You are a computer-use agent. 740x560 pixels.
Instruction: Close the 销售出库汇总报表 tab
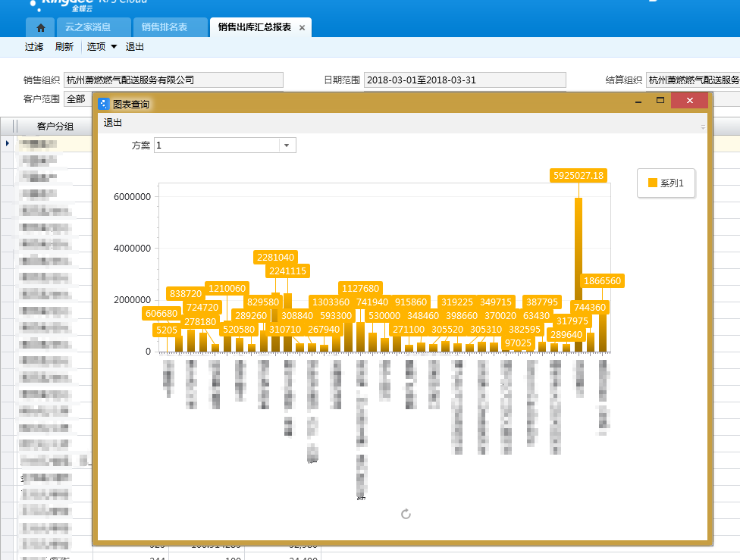(302, 27)
